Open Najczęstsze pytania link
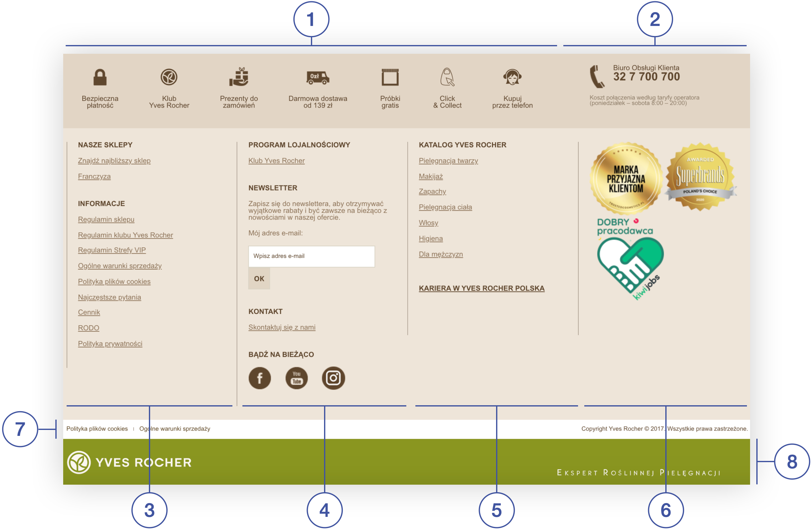This screenshot has width=812, height=530. pyautogui.click(x=109, y=297)
